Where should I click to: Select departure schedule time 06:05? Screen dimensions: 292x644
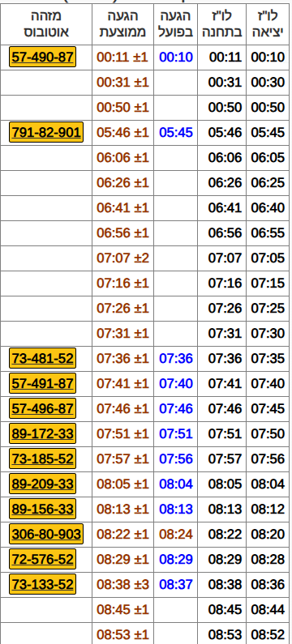tap(268, 158)
